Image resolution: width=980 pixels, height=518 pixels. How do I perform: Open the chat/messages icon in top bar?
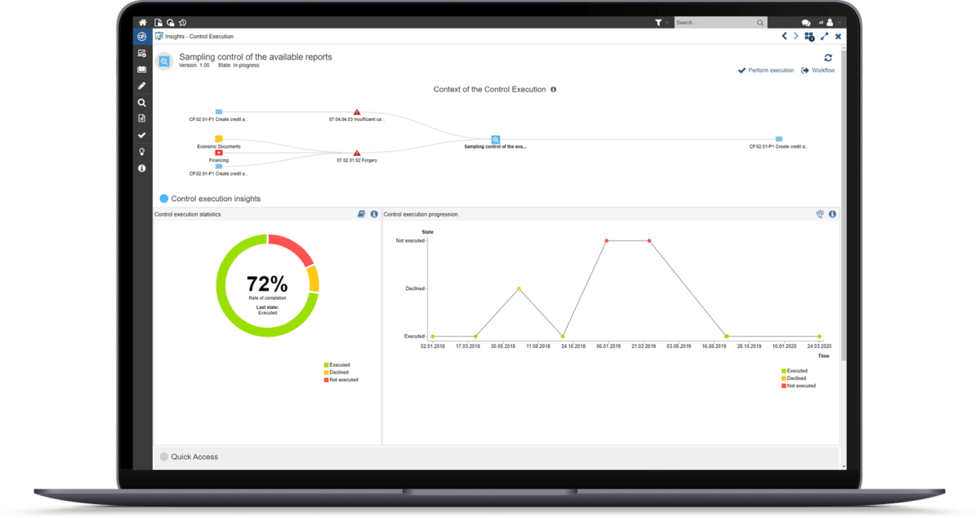tap(806, 23)
